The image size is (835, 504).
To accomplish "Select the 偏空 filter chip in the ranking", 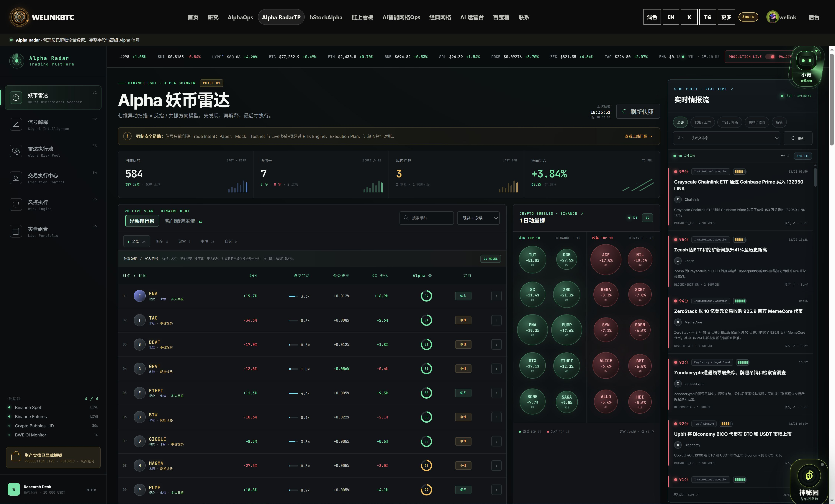I will coord(184,241).
